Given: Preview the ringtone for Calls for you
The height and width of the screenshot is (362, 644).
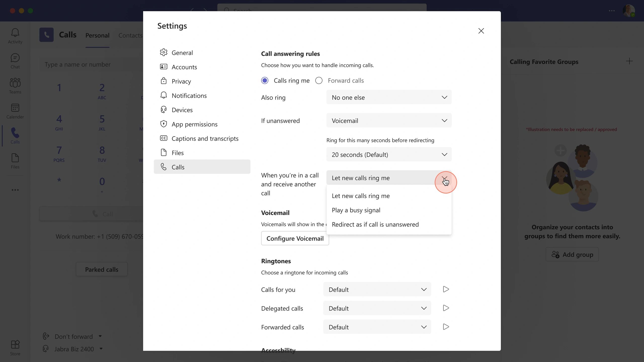Looking at the screenshot, I should [x=445, y=289].
